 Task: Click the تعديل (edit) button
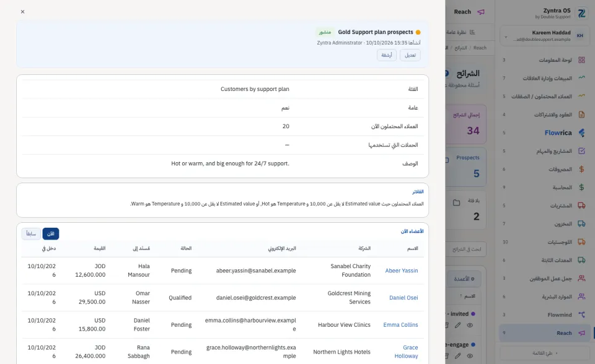(x=410, y=55)
